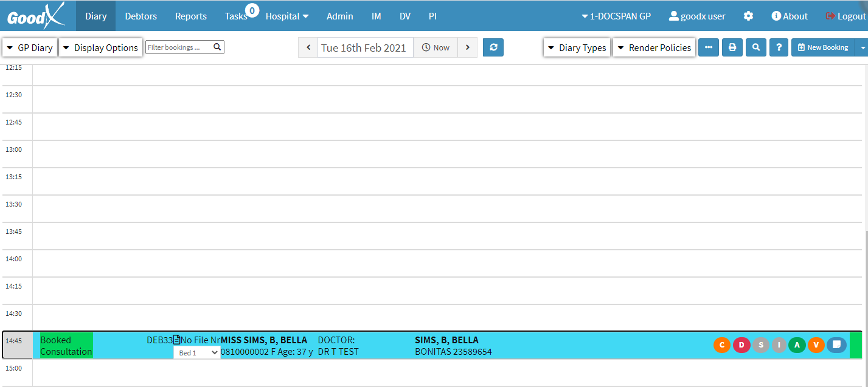The width and height of the screenshot is (868, 387).
Task: Click the print diary icon
Action: pos(732,47)
